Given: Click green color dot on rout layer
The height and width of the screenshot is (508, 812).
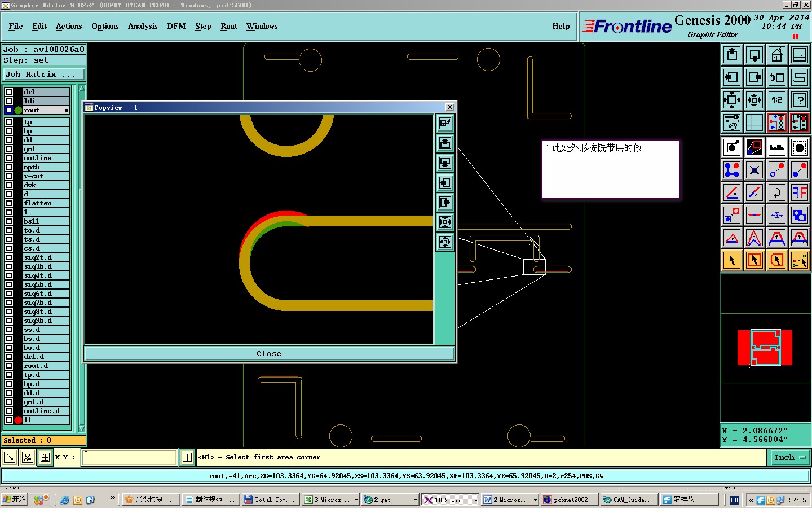Looking at the screenshot, I should 19,110.
